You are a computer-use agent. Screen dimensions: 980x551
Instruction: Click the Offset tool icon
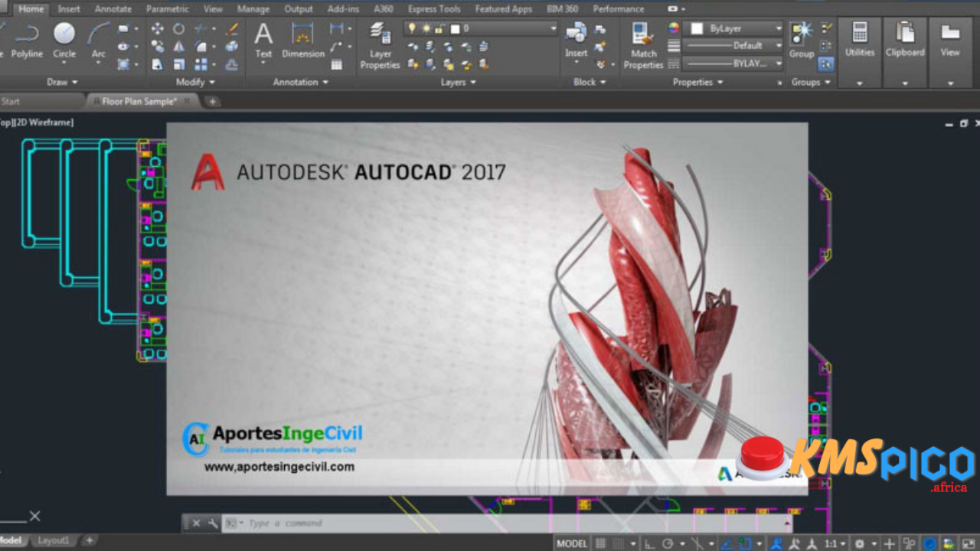coord(232,64)
